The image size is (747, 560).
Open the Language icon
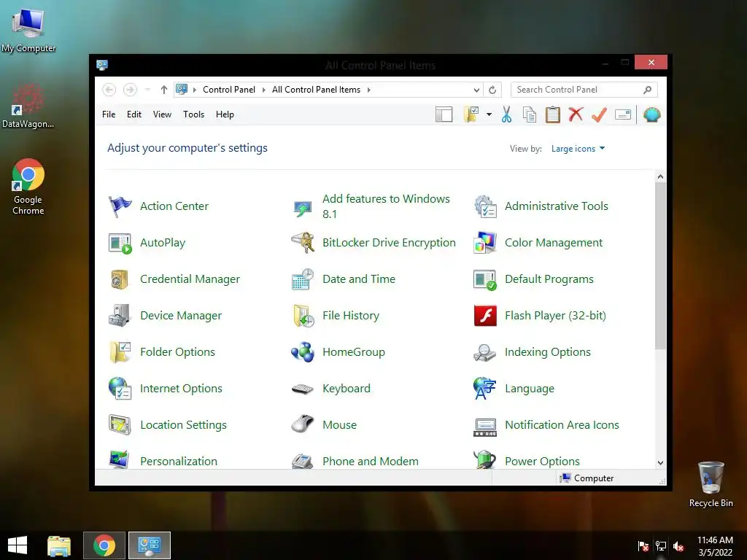point(485,389)
